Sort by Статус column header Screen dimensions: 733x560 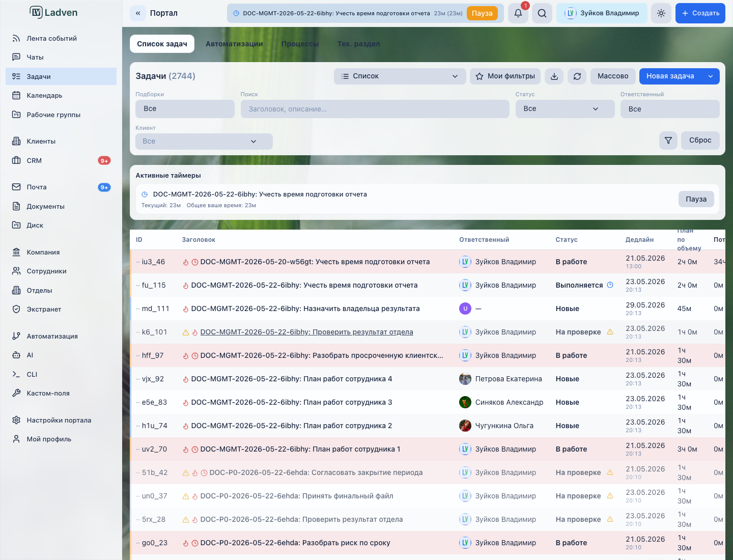pyautogui.click(x=567, y=240)
